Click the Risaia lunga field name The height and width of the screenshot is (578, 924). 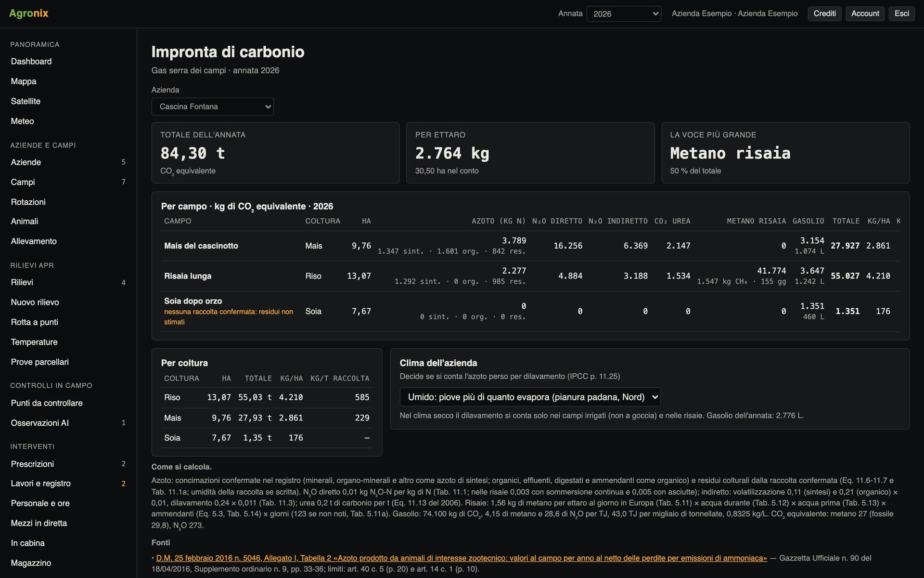[188, 276]
